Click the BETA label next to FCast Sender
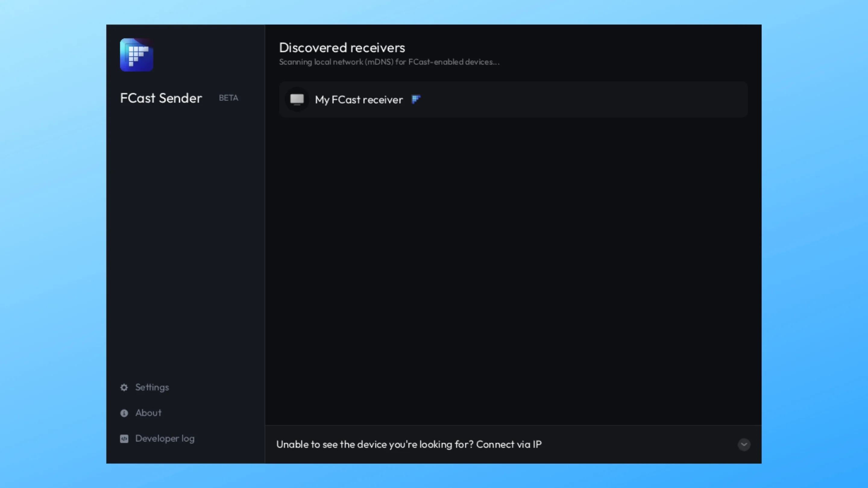The width and height of the screenshot is (868, 488). tap(228, 98)
